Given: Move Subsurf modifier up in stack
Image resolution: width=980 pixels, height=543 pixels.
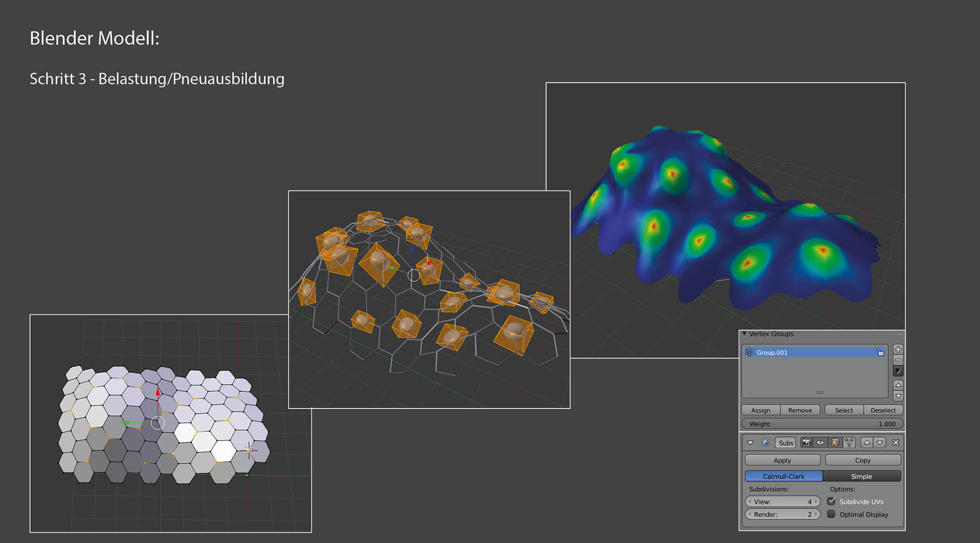Looking at the screenshot, I should coord(867,443).
